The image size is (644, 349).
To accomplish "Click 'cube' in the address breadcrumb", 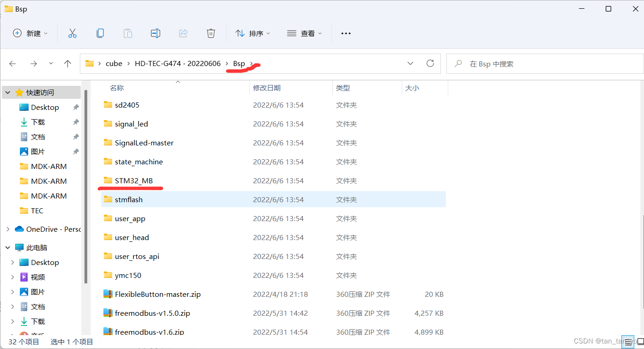I will coord(114,64).
